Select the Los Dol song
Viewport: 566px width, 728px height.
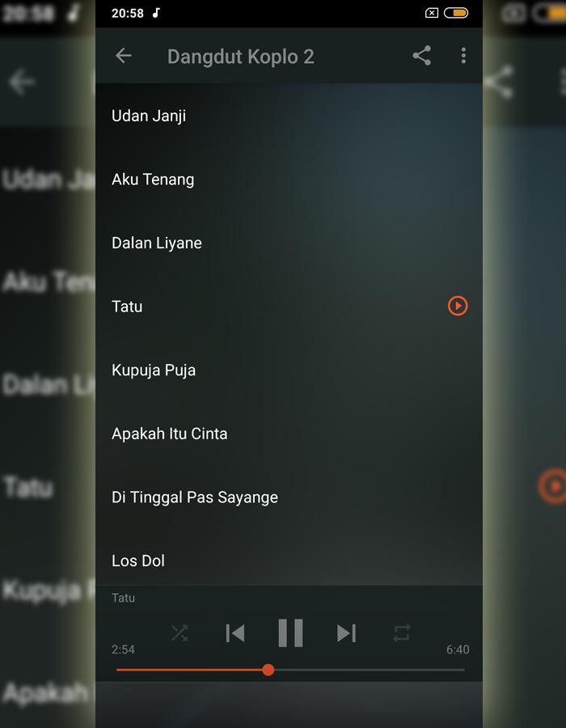289,561
